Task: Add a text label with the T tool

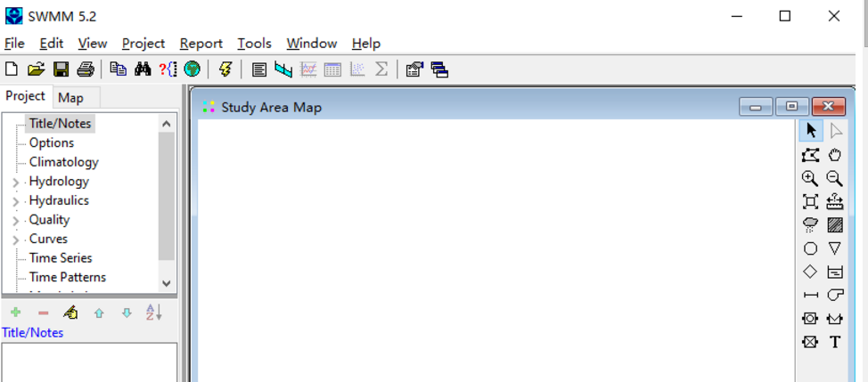Action: 835,342
